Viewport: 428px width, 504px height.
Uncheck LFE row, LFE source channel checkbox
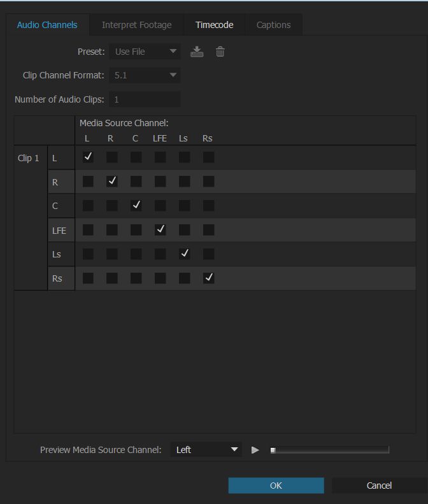click(160, 230)
